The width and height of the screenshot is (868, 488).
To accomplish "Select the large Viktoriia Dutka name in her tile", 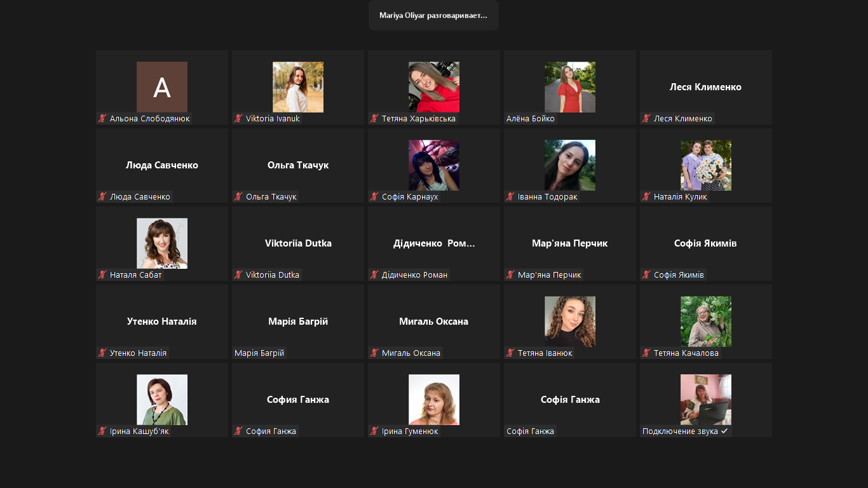I will point(298,243).
